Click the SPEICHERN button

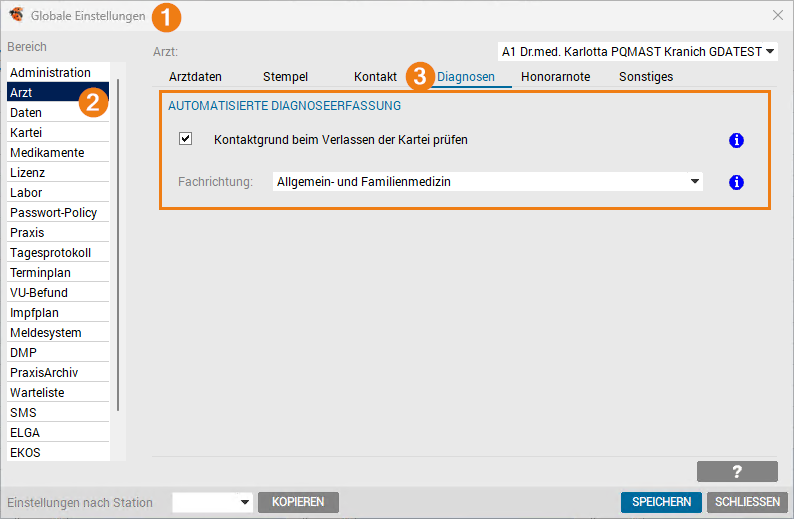[661, 502]
